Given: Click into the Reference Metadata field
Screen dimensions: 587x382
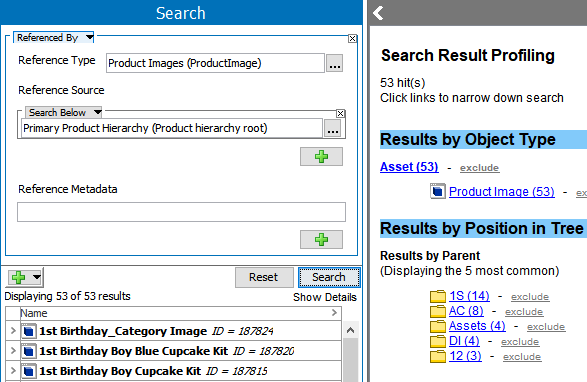Looking at the screenshot, I should tap(181, 212).
